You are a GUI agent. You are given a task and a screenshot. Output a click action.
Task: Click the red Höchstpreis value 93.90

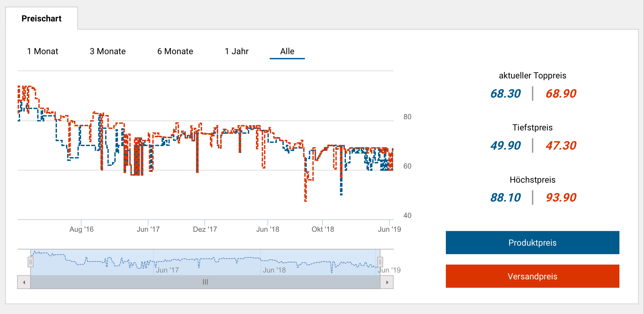(x=561, y=197)
